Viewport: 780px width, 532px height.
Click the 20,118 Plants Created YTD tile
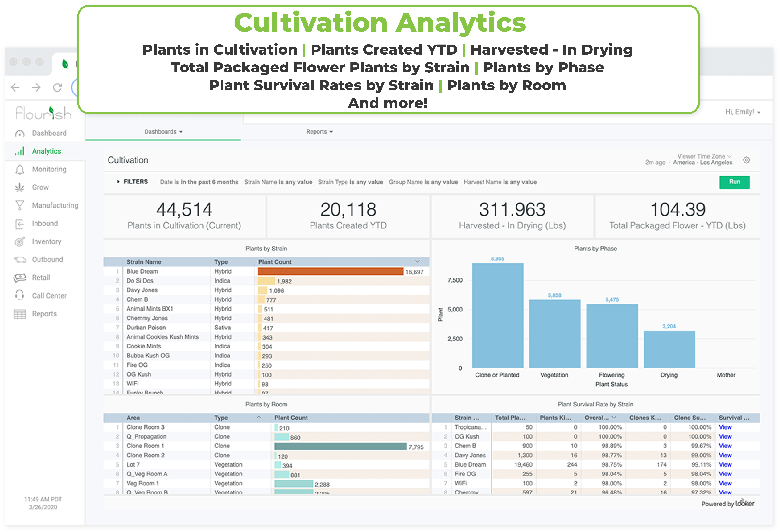348,216
